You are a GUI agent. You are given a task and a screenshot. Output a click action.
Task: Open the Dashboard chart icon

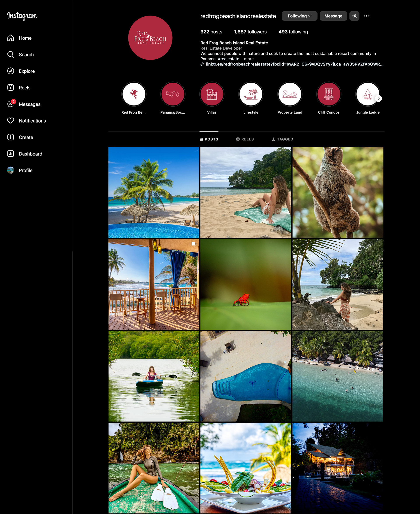[11, 154]
